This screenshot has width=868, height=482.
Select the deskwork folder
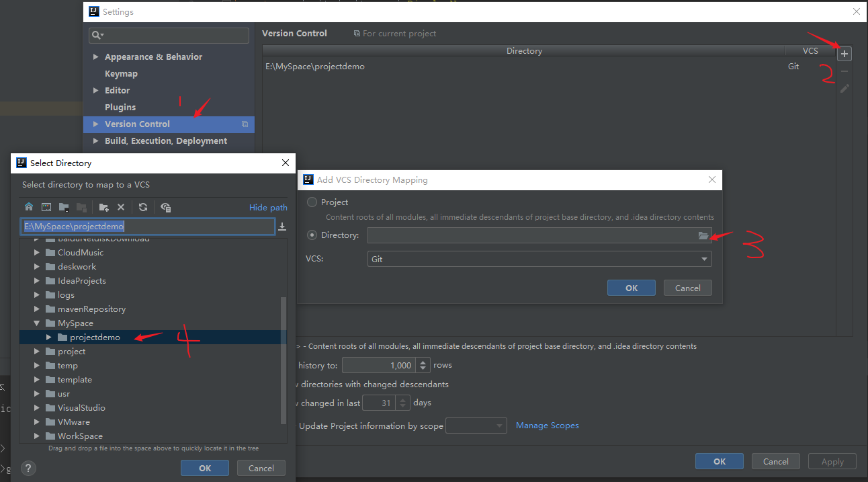pos(77,267)
